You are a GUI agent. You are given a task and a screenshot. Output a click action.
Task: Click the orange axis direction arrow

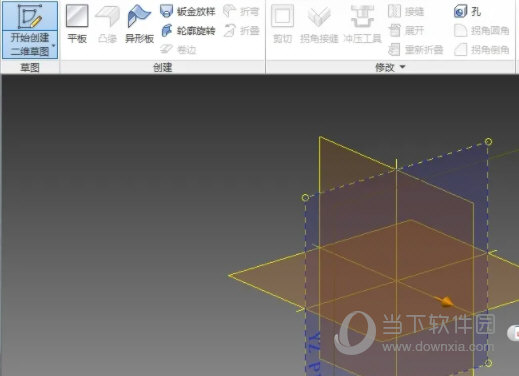point(445,301)
